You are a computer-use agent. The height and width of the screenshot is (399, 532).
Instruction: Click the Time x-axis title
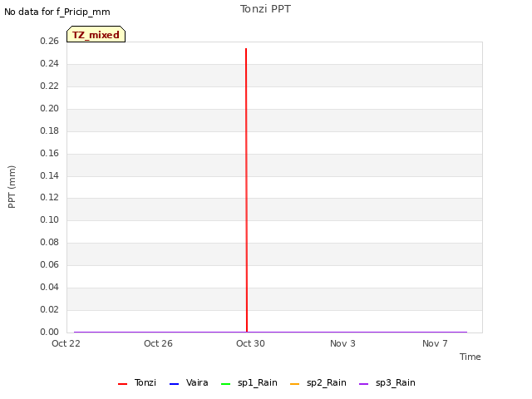click(470, 357)
